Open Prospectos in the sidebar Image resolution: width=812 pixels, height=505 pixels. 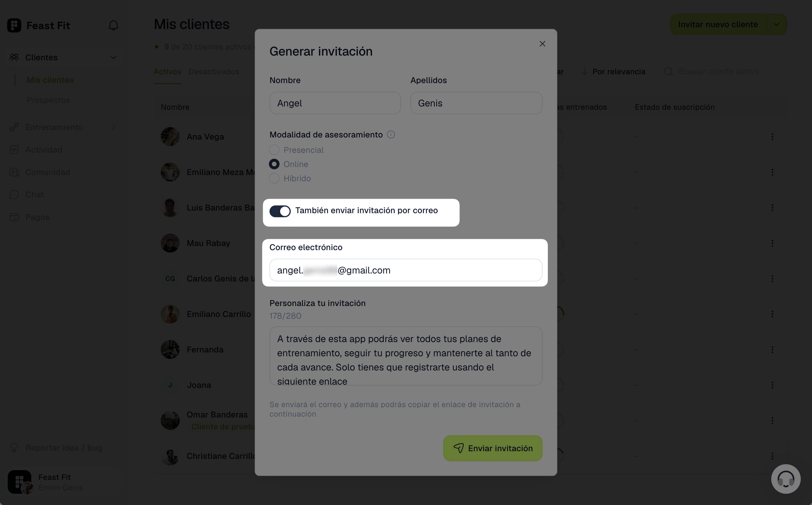pyautogui.click(x=48, y=100)
